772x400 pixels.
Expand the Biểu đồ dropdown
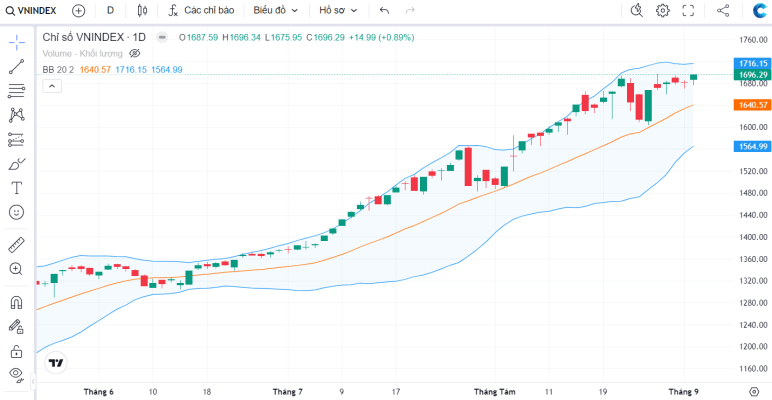tap(276, 10)
